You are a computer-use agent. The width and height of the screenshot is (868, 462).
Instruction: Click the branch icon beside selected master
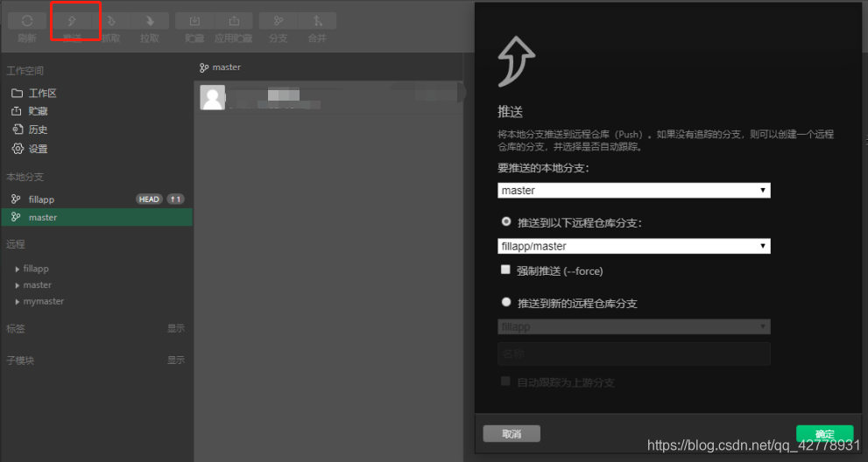(x=16, y=217)
